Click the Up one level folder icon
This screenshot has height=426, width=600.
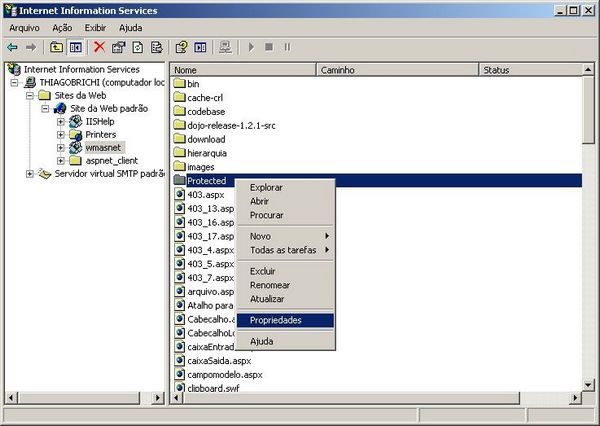pos(57,47)
